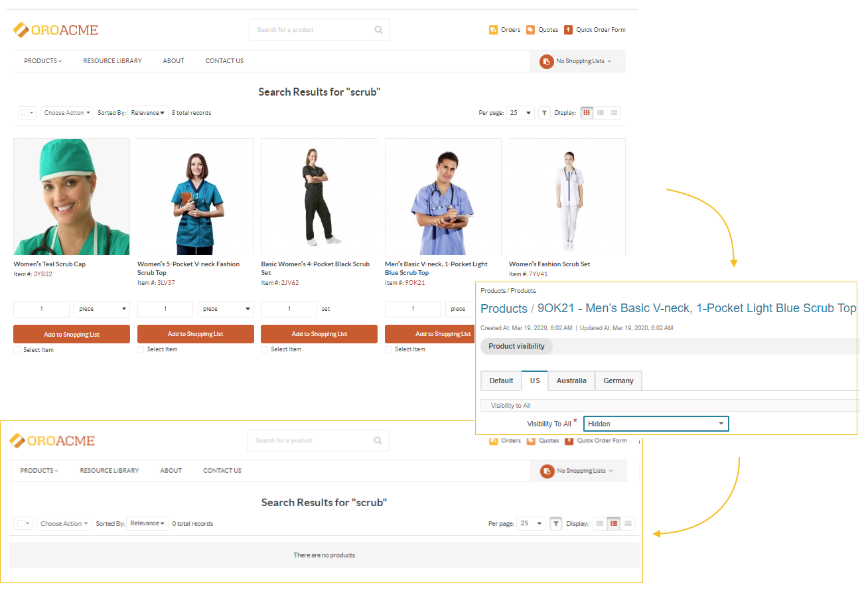Open About in top storefront menu
Image resolution: width=868 pixels, height=605 pixels.
174,61
